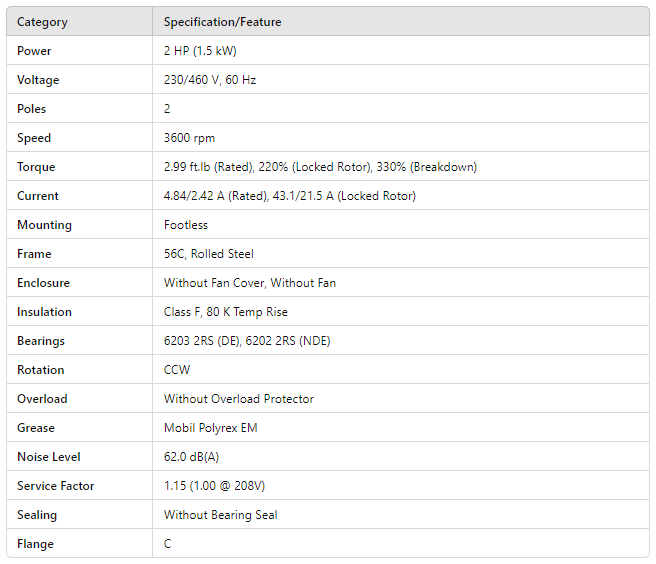Viewport: 656px width, 564px height.
Task: Select the Power row label
Action: 34,51
